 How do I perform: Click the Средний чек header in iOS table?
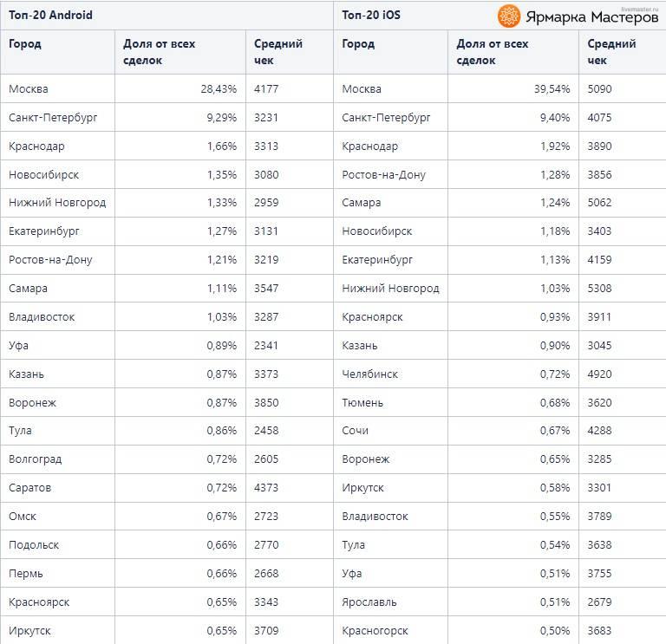pos(611,52)
